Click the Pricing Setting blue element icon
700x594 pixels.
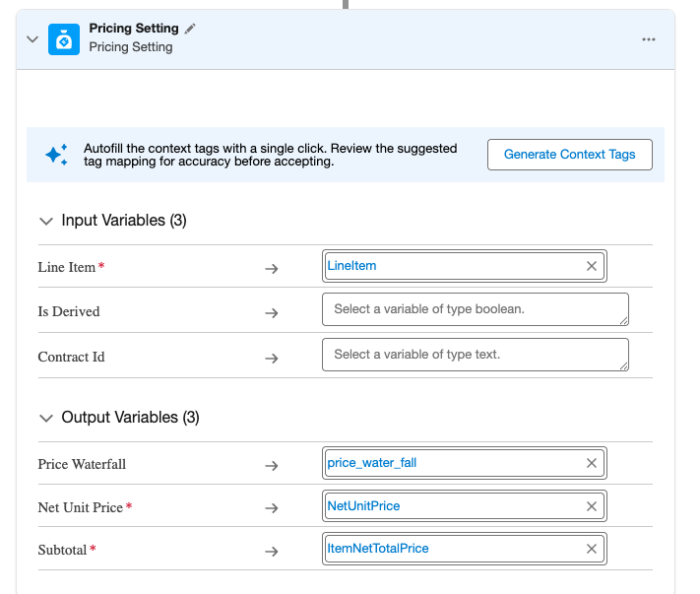point(64,38)
